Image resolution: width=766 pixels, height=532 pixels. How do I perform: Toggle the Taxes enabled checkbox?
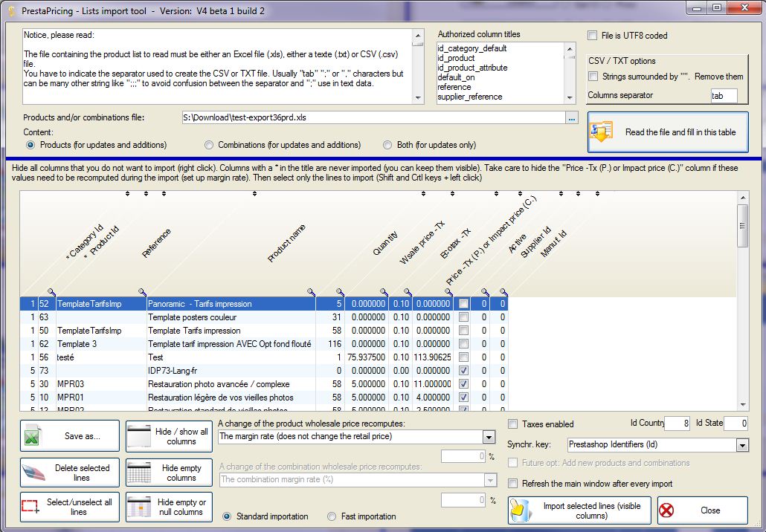coord(513,424)
